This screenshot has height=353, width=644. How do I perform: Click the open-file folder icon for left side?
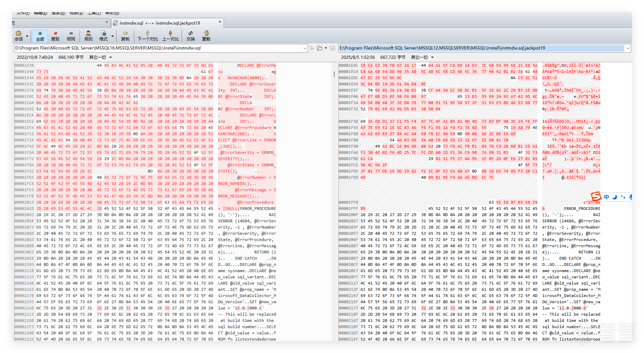coord(319,48)
